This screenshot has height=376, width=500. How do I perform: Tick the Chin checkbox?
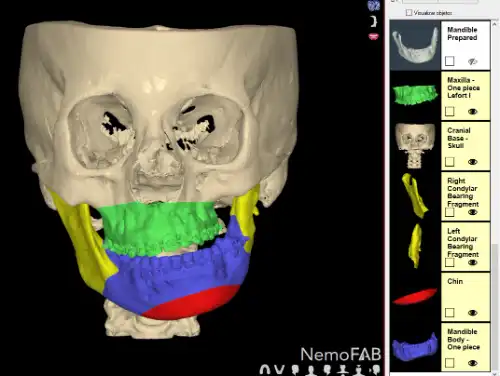[x=449, y=313]
